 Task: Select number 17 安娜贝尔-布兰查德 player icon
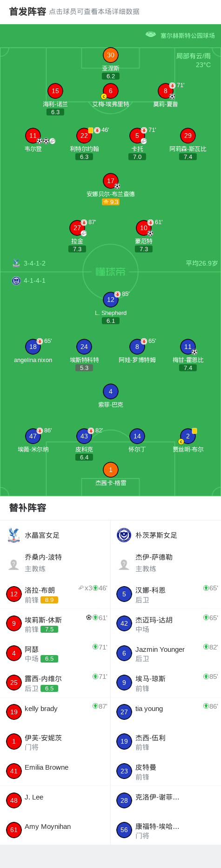pos(111,181)
